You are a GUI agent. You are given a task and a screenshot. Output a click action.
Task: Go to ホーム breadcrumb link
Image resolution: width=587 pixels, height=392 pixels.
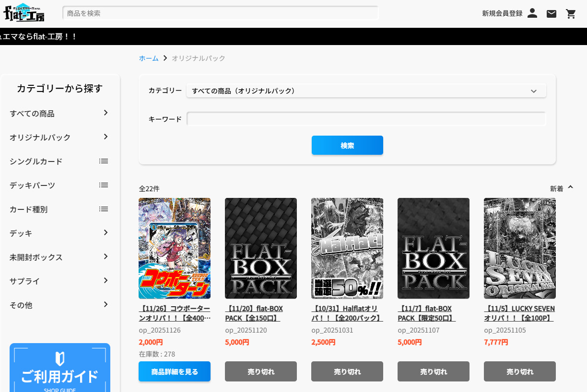(149, 58)
